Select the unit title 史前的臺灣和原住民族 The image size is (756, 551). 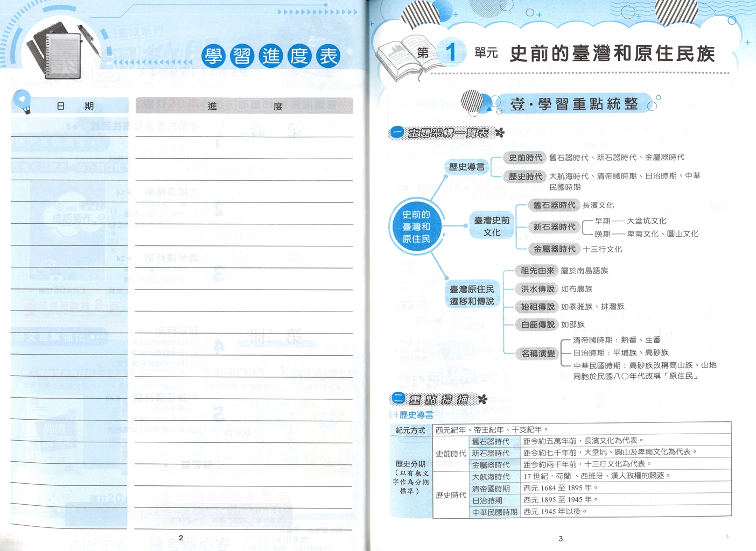coord(612,53)
